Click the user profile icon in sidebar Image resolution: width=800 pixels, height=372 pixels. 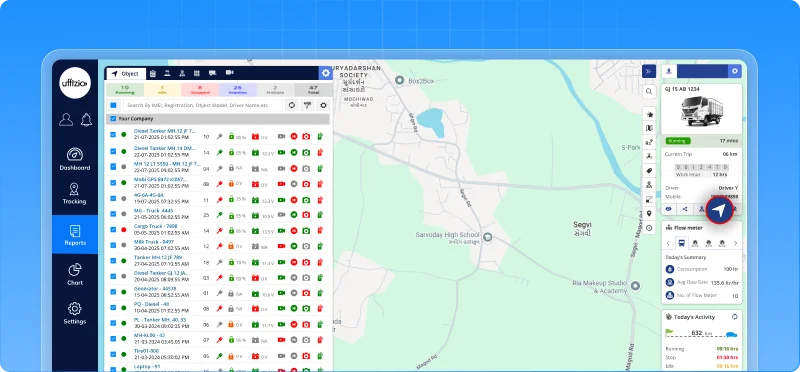[66, 119]
